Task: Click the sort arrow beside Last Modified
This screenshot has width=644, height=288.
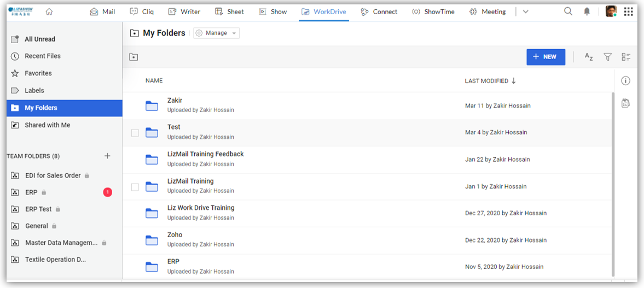Action: coord(513,81)
